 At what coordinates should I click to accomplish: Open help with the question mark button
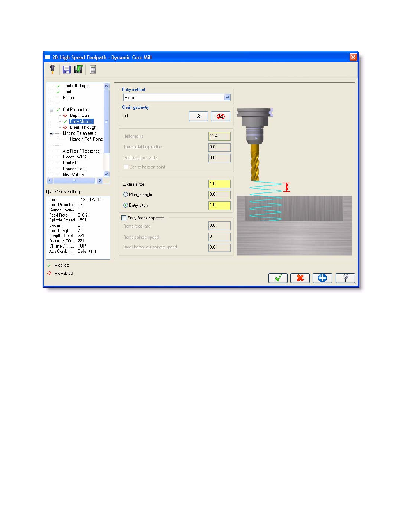click(x=345, y=278)
